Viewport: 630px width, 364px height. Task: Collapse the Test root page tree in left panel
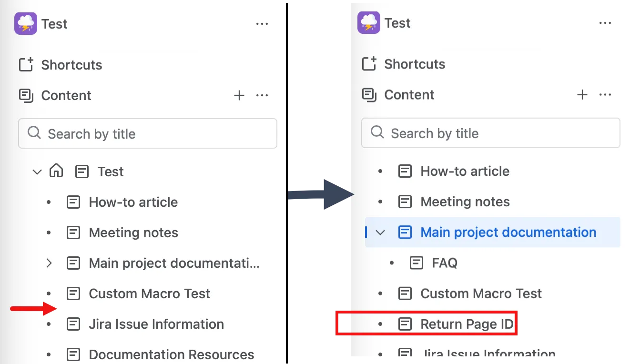click(37, 172)
